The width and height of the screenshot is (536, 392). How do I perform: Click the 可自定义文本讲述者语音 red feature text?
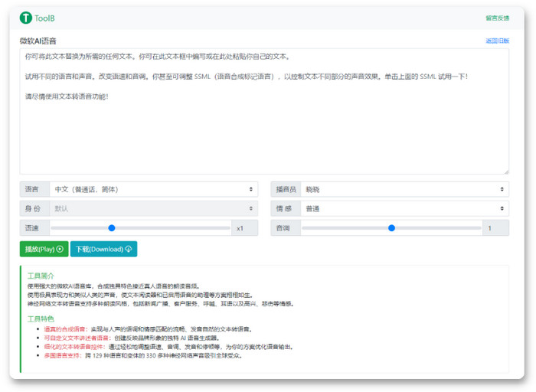(x=76, y=338)
